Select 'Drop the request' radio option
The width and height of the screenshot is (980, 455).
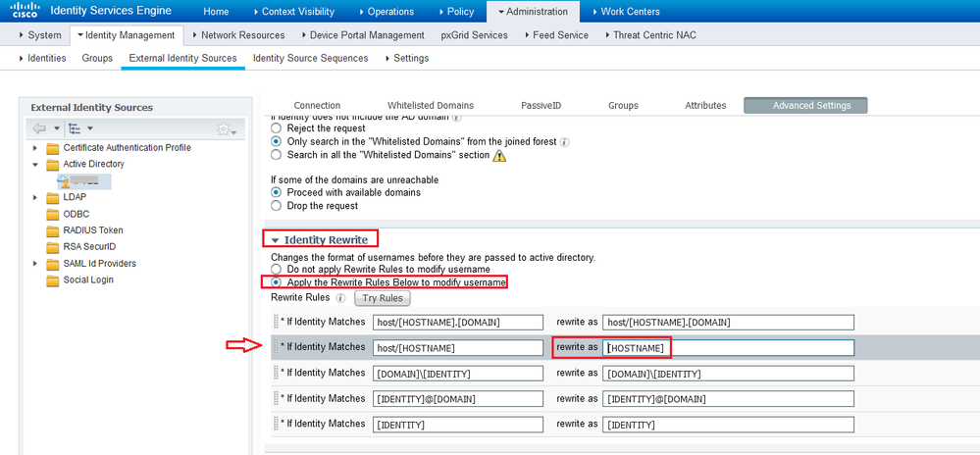click(x=276, y=205)
